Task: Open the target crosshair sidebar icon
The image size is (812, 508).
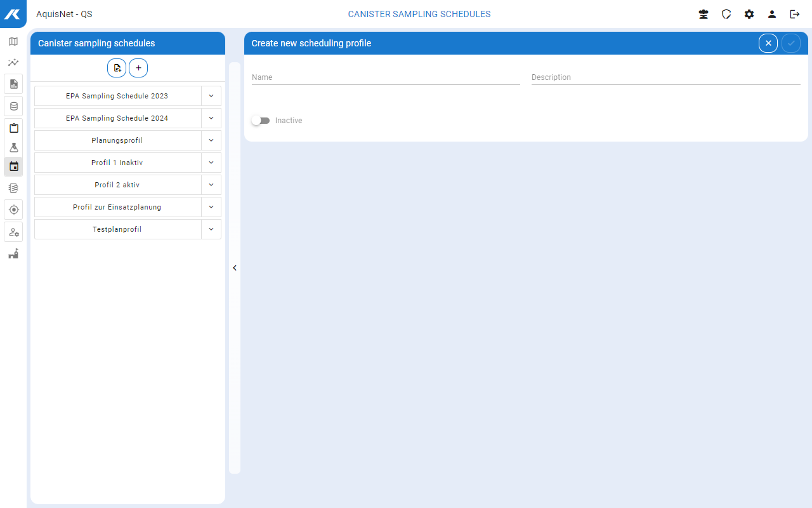Action: coord(13,210)
